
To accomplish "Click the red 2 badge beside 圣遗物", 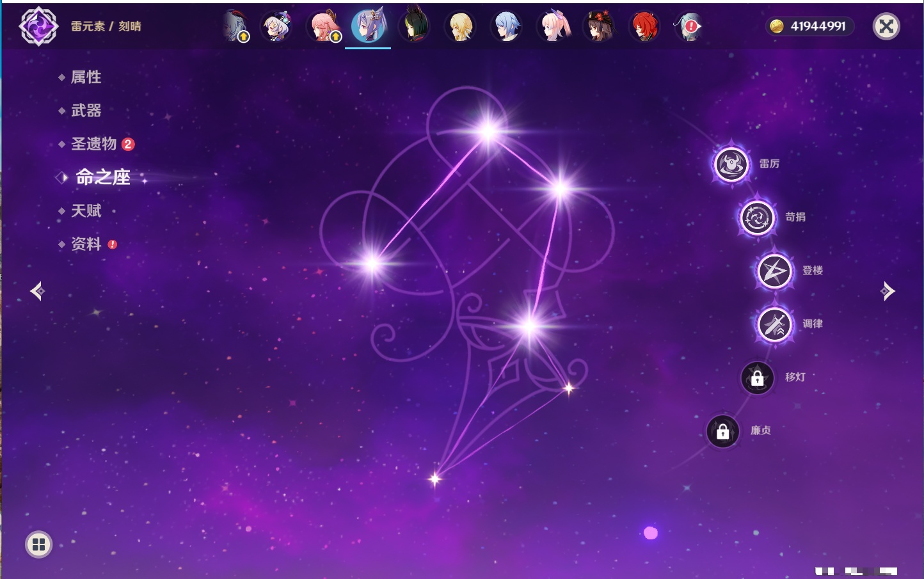I will point(128,144).
